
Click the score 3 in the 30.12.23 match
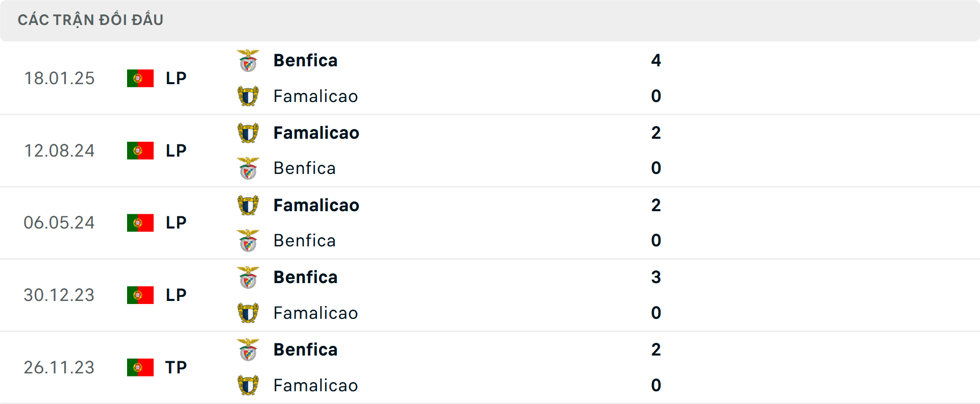tap(656, 277)
